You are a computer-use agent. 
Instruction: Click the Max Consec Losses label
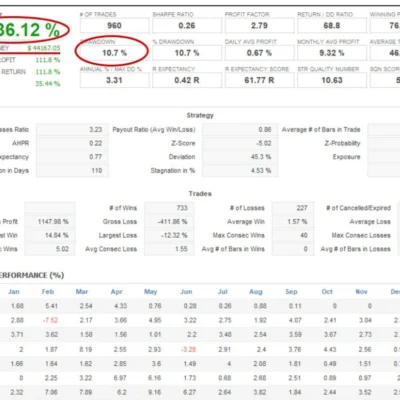361,235
